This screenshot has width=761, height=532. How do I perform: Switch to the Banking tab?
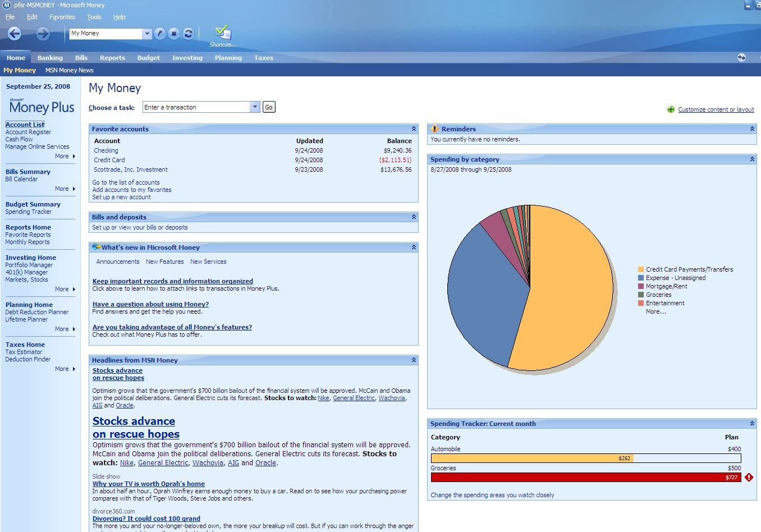tap(50, 58)
